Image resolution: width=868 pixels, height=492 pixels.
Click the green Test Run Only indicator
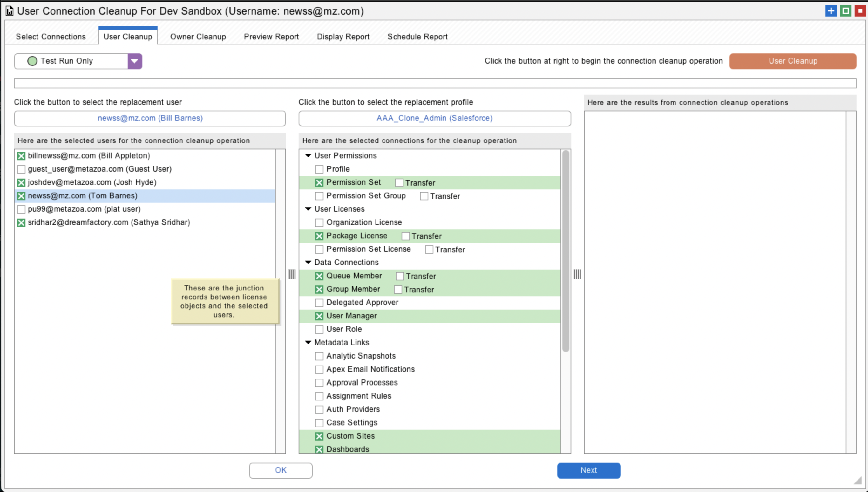32,61
